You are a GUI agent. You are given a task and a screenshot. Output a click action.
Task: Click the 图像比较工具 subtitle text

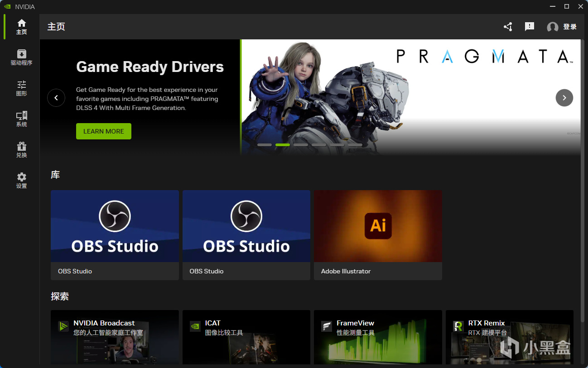point(224,333)
